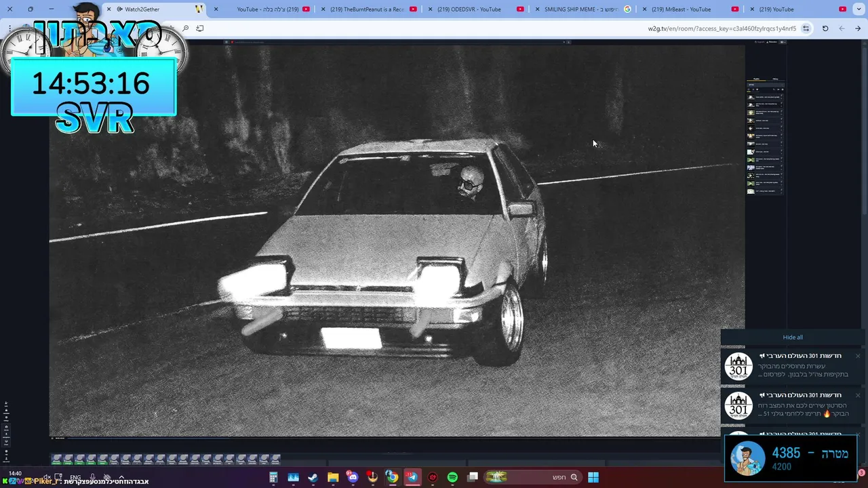Image resolution: width=868 pixels, height=488 pixels.
Task: Open the taskbar volume icon
Action: click(47, 477)
